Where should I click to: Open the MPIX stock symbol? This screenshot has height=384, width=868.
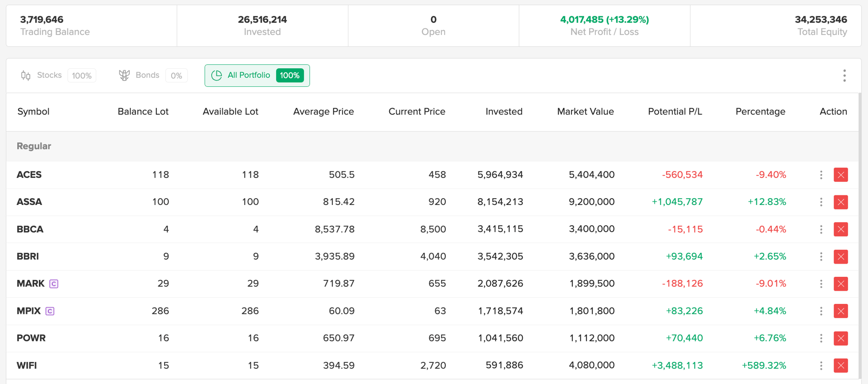28,311
